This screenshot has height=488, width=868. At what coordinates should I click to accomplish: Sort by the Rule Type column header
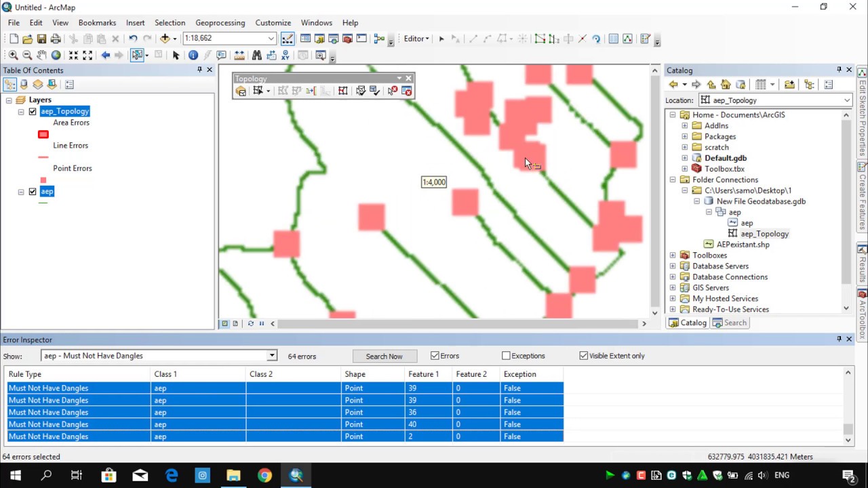tap(78, 374)
